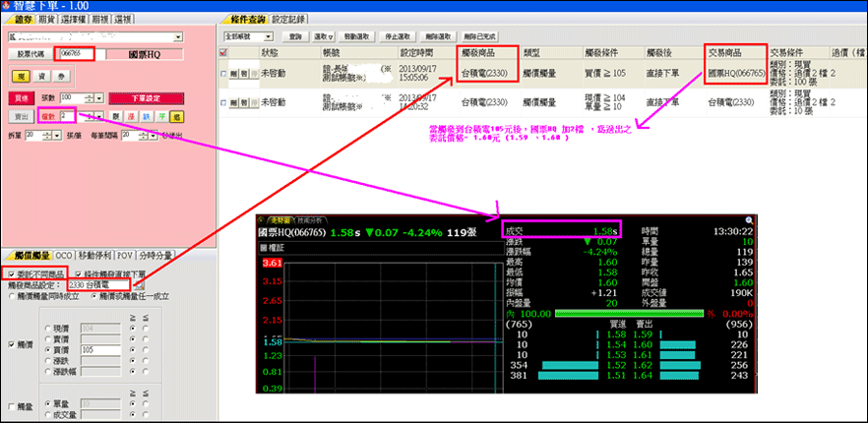Check the row checkbox for 國票HQ(066765) order
The width and height of the screenshot is (868, 423).
[223, 74]
